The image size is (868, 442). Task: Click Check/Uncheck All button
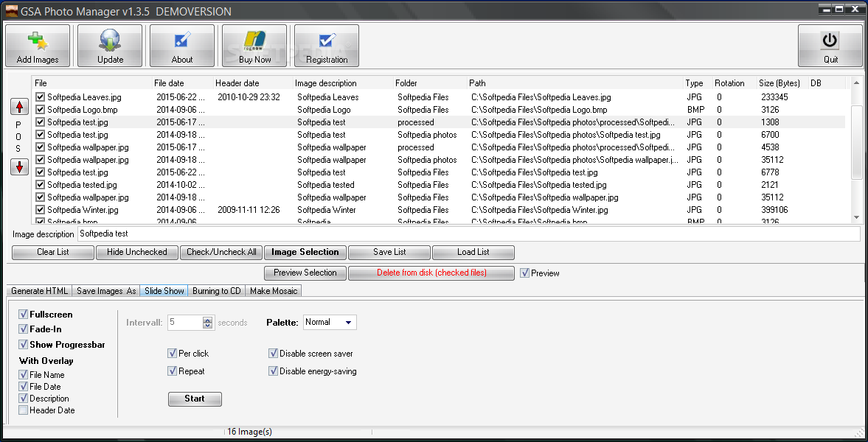click(221, 252)
